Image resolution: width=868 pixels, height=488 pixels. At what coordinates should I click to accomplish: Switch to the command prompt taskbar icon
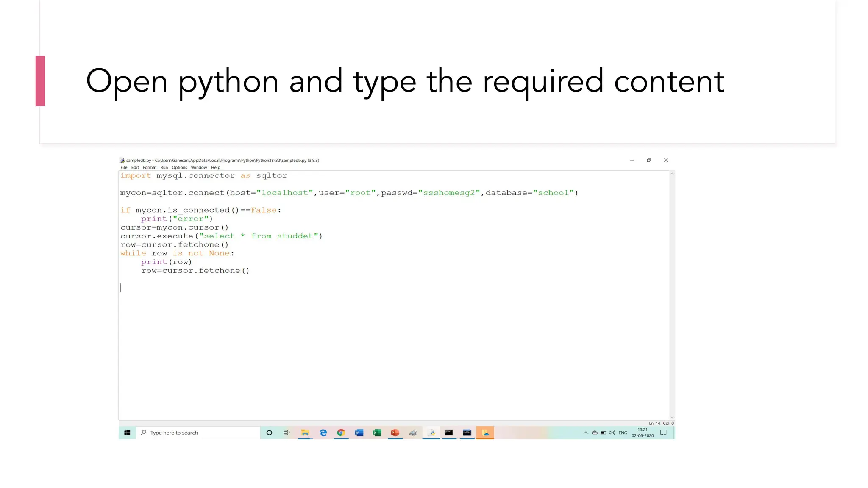(x=449, y=433)
